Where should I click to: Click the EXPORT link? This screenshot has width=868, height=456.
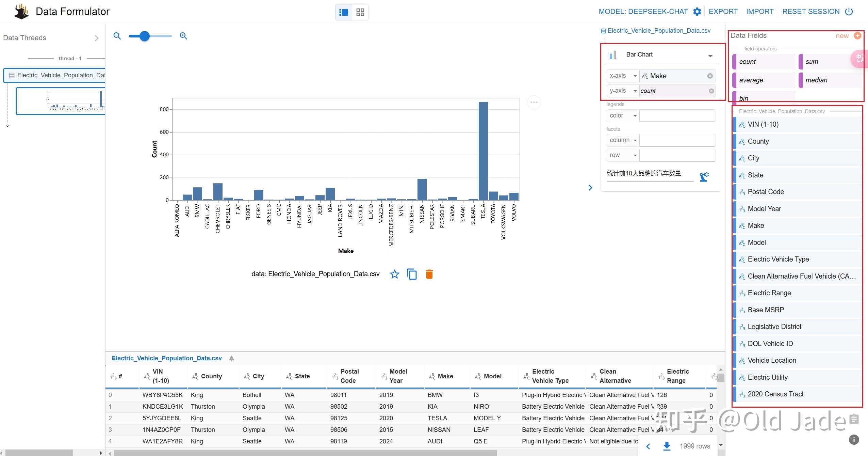tap(723, 11)
